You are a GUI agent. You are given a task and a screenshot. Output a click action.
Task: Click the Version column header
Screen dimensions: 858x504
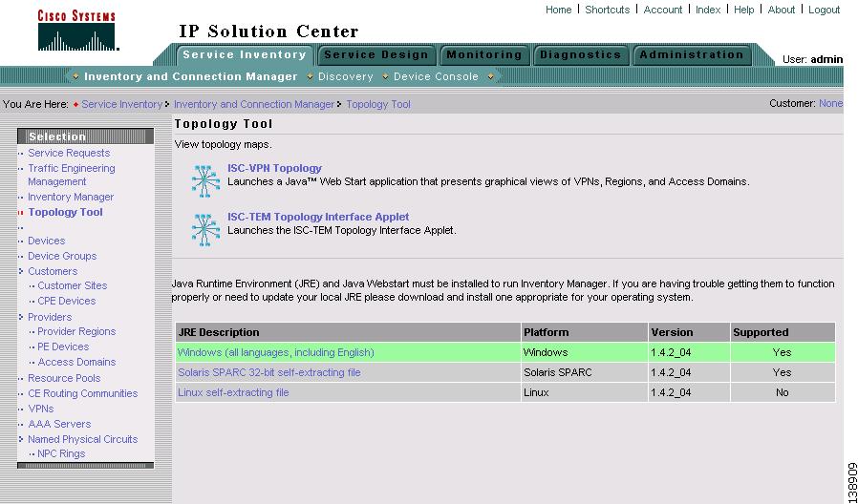[x=690, y=332]
